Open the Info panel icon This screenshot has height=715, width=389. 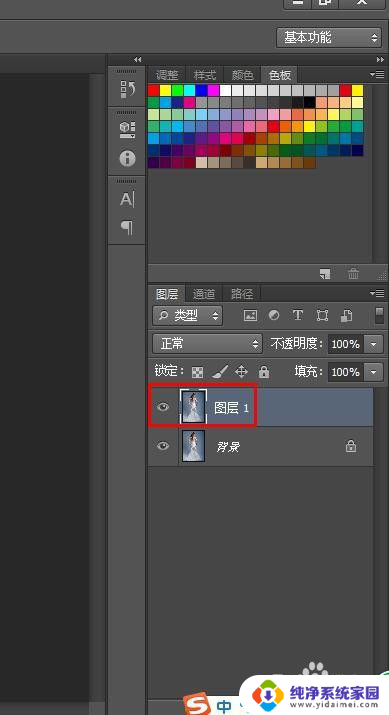[x=127, y=158]
